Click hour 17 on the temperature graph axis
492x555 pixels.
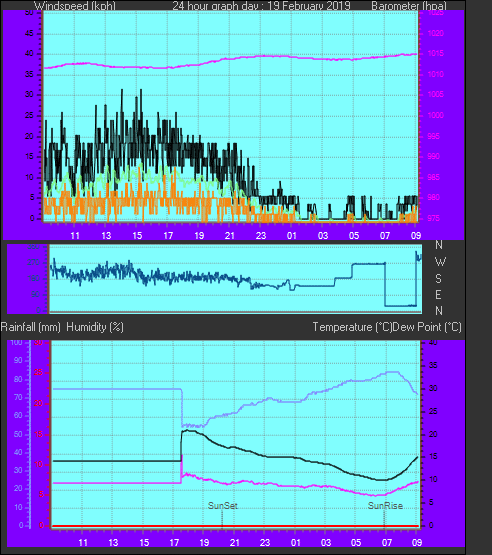click(x=175, y=543)
